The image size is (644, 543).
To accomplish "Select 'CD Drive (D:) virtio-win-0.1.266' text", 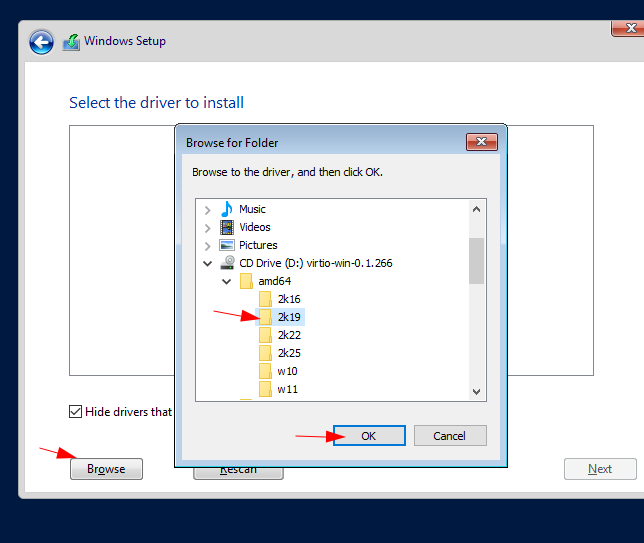I will coord(316,263).
